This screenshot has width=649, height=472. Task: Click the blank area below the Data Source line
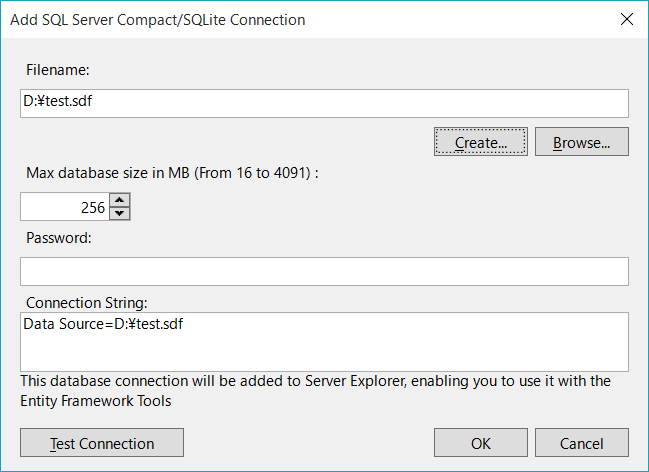(x=324, y=352)
